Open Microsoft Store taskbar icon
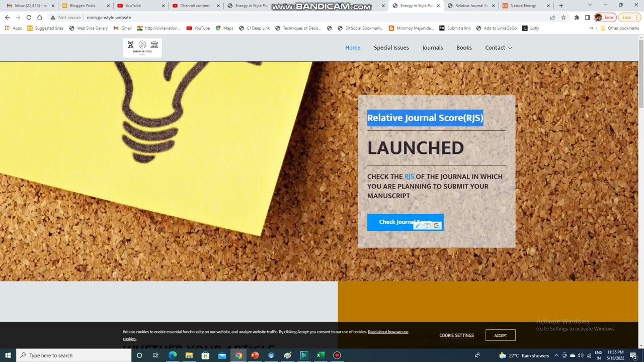 [205, 355]
